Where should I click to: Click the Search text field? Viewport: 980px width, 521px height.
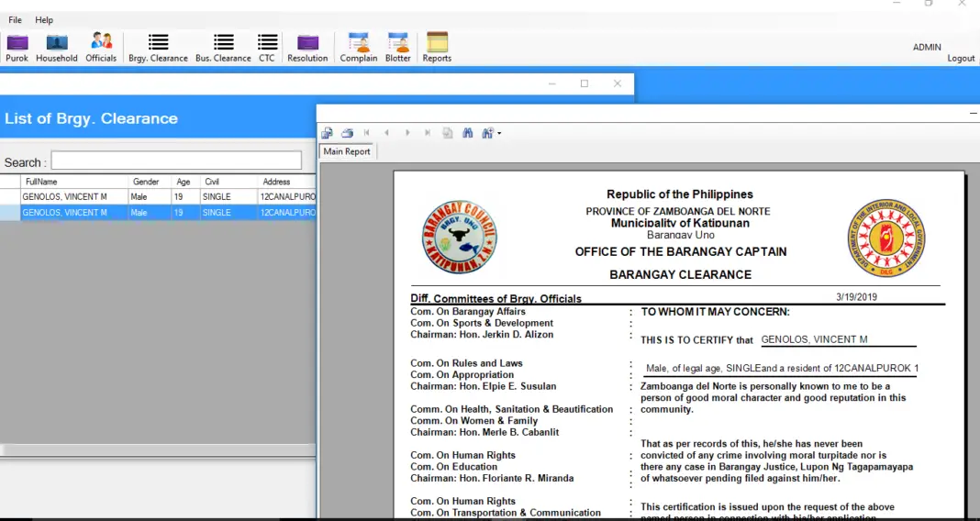point(176,161)
